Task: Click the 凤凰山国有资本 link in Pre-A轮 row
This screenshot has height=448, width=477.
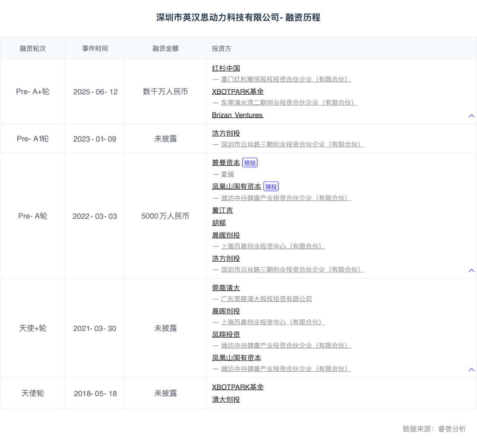Action: pyautogui.click(x=236, y=186)
